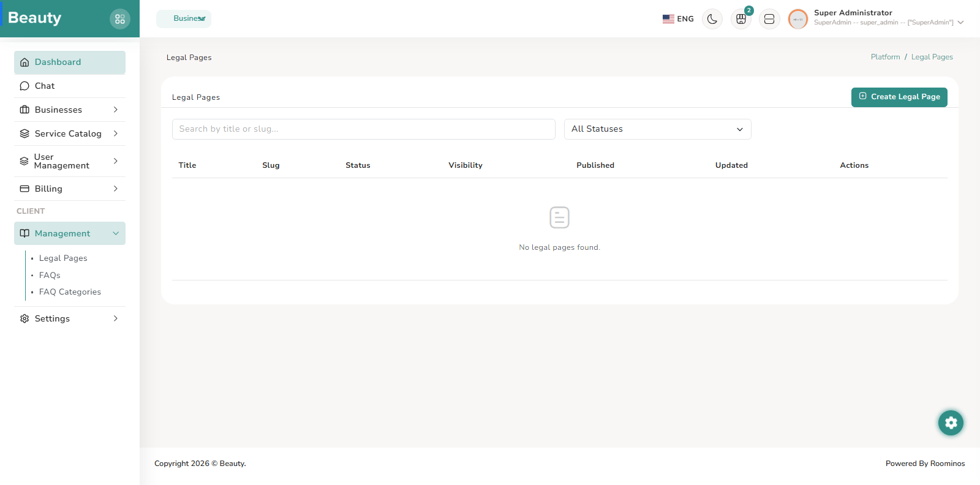Click the Visibility column header
The width and height of the screenshot is (980, 485).
(x=466, y=165)
